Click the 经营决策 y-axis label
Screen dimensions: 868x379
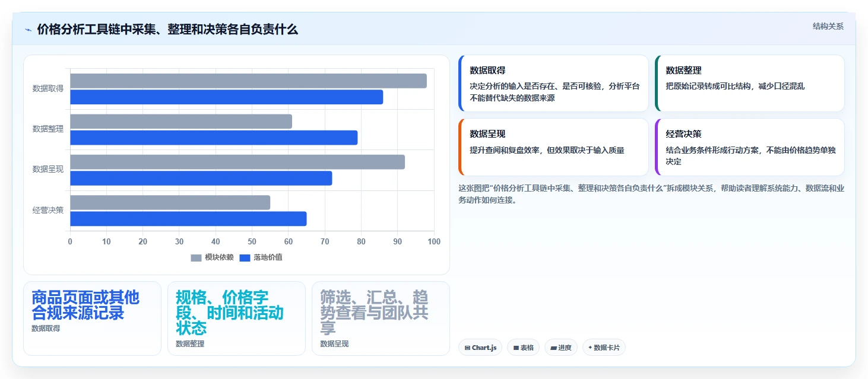click(x=48, y=210)
